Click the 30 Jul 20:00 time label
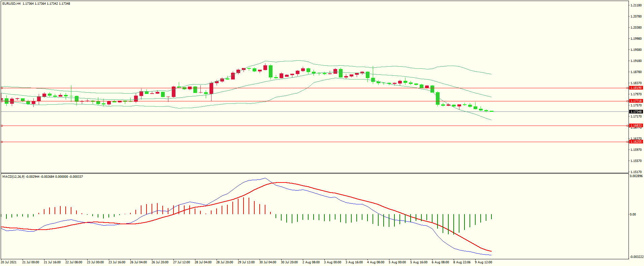Viewport: 644px width, 266px height. [x=289, y=262]
